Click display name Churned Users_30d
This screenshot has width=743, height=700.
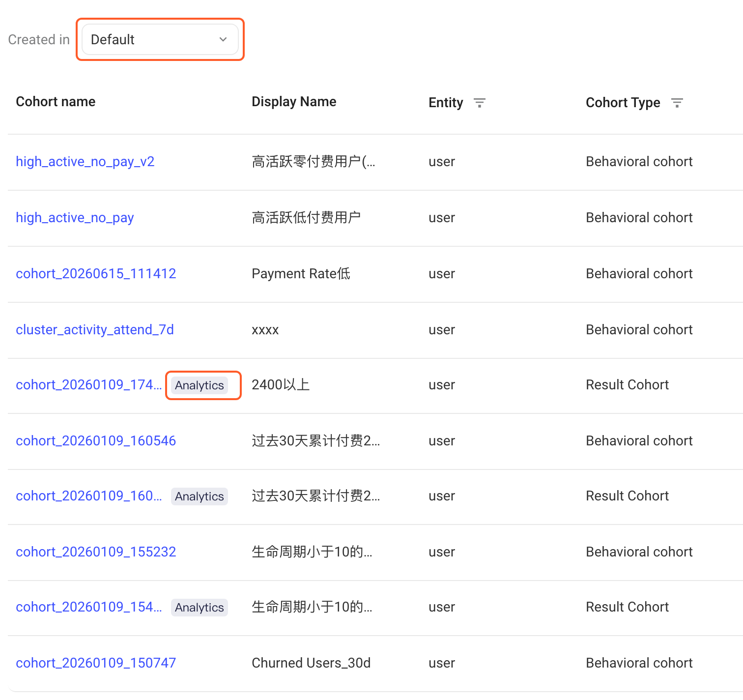tap(311, 663)
